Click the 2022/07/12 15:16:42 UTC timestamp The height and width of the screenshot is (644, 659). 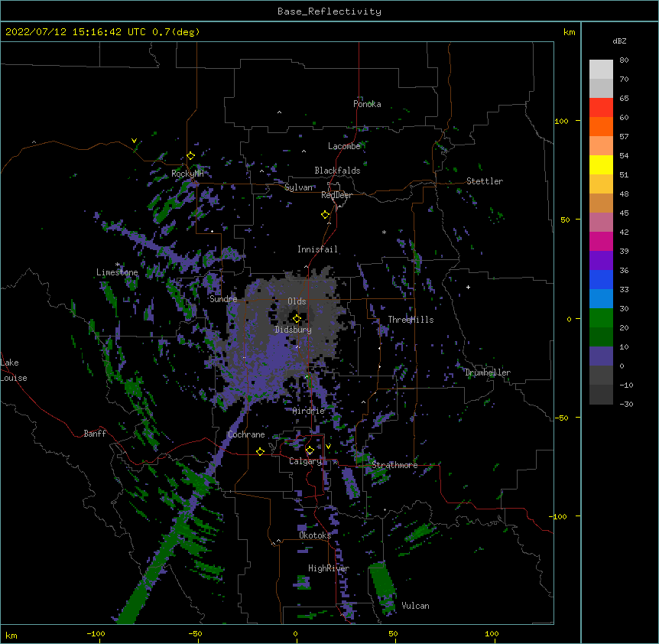tap(76, 32)
